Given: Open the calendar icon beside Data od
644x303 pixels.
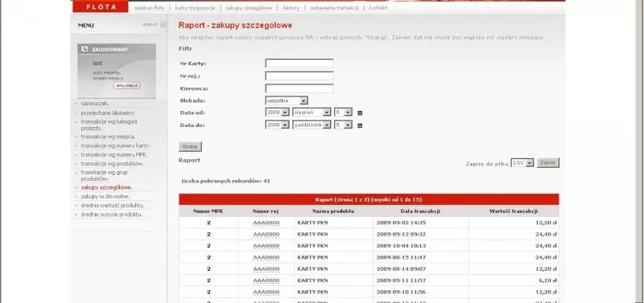Looking at the screenshot, I should pos(360,113).
